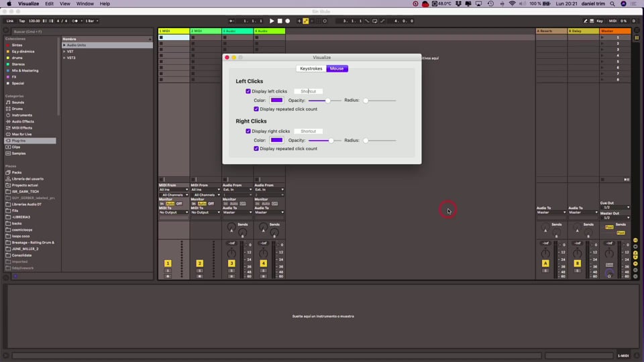Open the MIDI Effects category
This screenshot has height=362, width=644.
click(19, 128)
